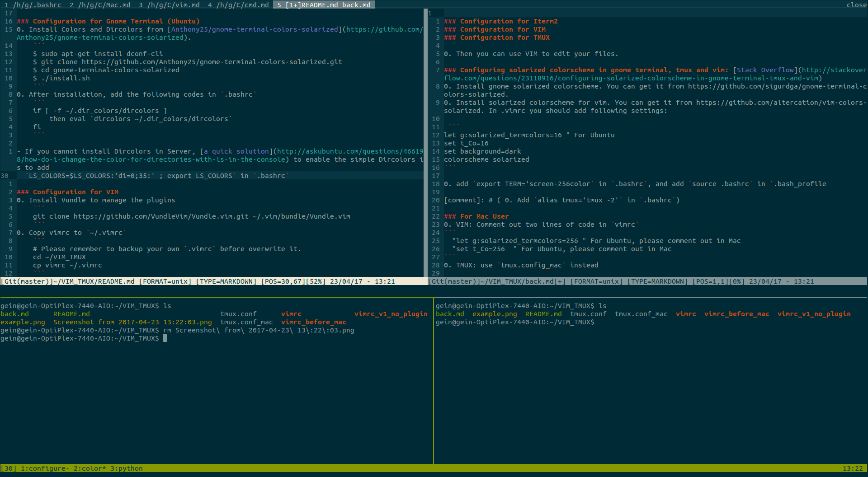The height and width of the screenshot is (477, 868).
Task: Click the 'TMUX: use tmux.config_mac instead' line
Action: coord(521,265)
